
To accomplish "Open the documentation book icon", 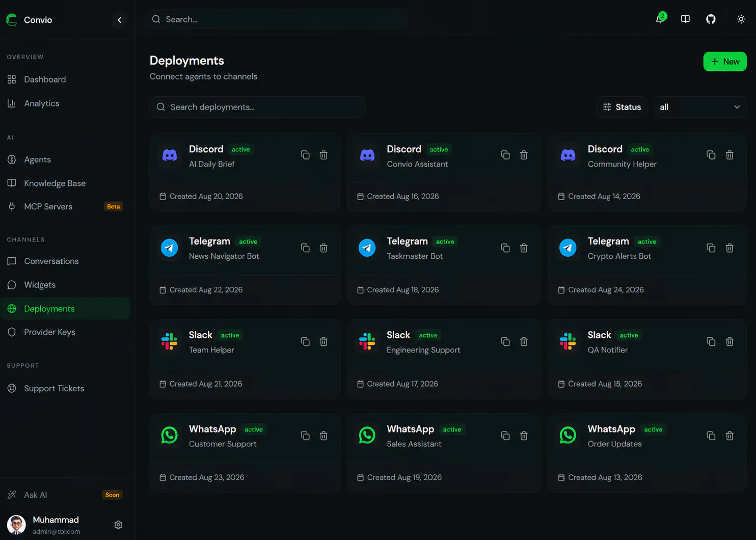I will click(685, 19).
